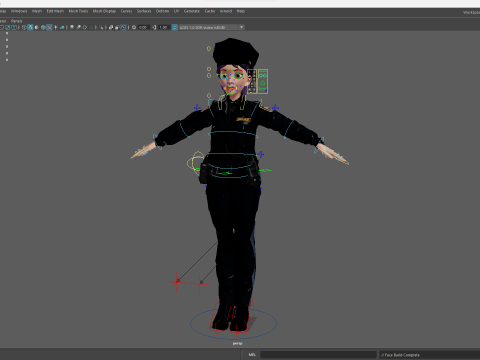480x360 pixels.
Task: Toggle the X-Ray icon
Action: (x=111, y=27)
